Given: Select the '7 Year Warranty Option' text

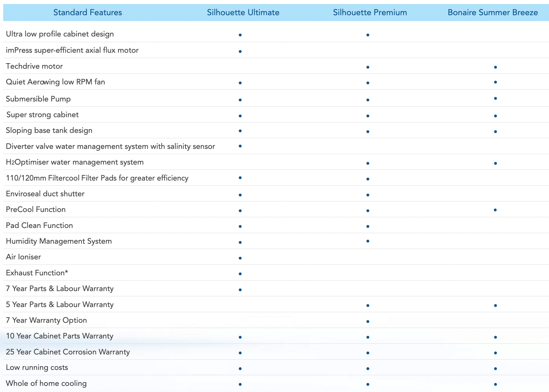Looking at the screenshot, I should point(46,320).
